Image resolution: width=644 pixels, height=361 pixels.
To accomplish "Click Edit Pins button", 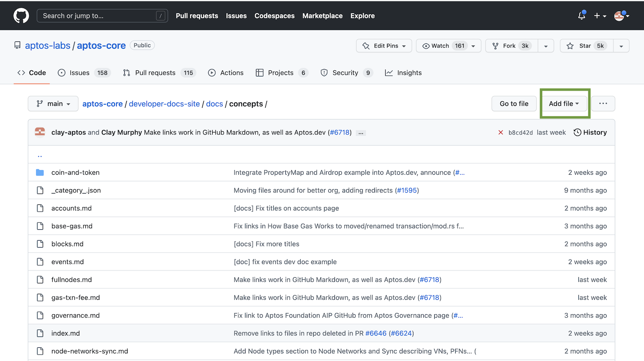I will [x=384, y=46].
